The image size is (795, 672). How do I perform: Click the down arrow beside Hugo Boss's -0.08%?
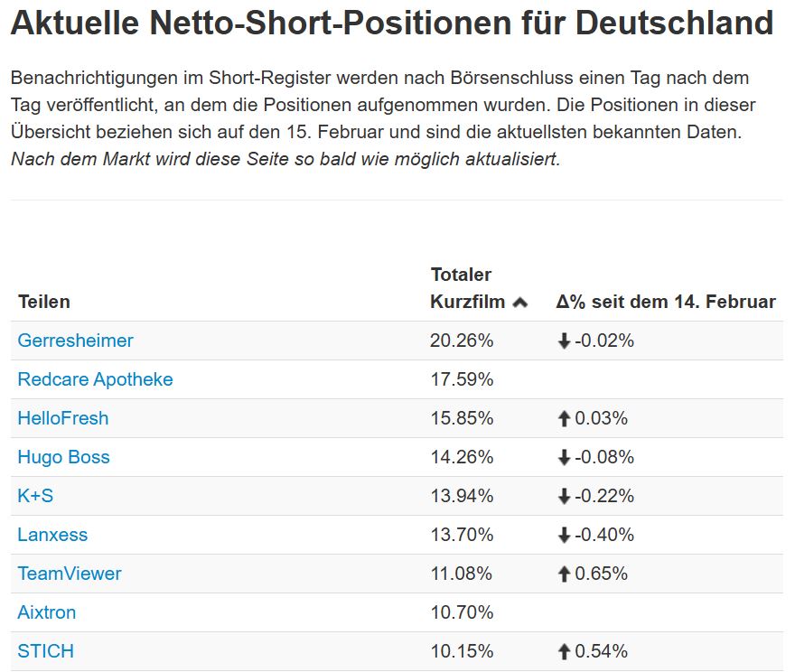564,458
